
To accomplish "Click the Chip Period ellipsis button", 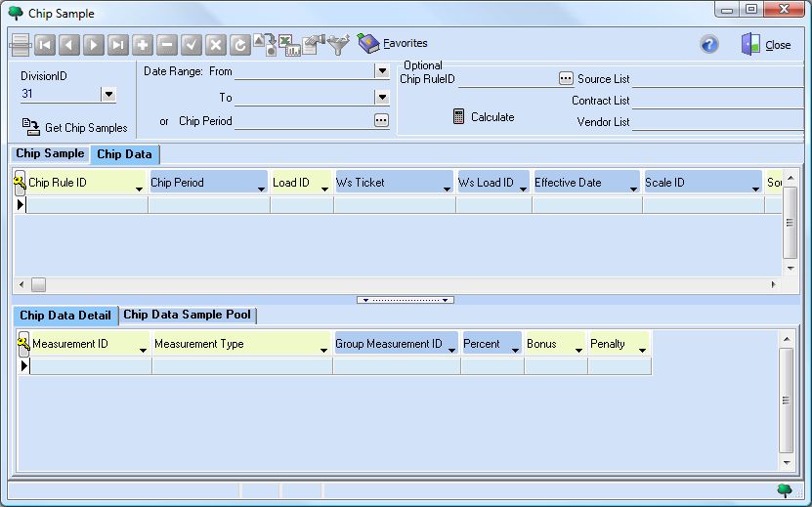I will pos(381,121).
